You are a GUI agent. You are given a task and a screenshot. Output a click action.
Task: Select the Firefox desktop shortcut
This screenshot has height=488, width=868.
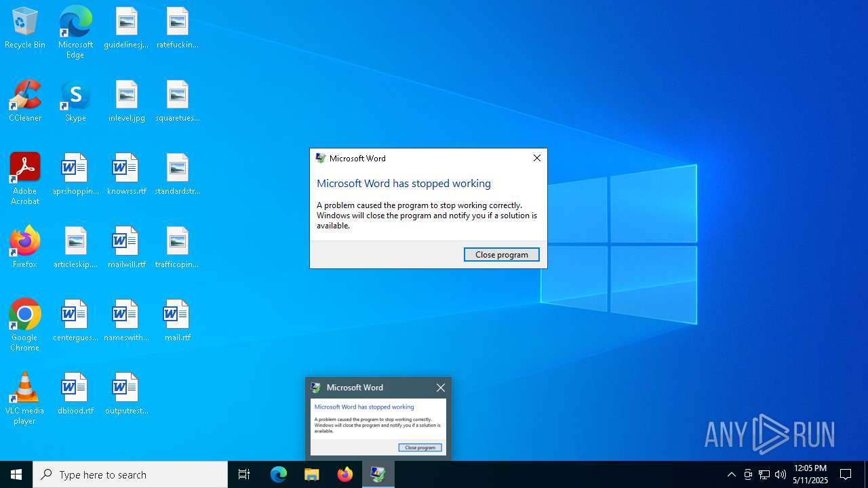pyautogui.click(x=25, y=247)
